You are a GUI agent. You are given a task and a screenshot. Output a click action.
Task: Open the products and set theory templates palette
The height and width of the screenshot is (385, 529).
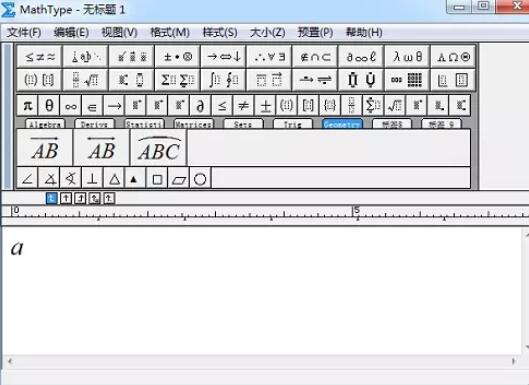pyautogui.click(x=361, y=80)
